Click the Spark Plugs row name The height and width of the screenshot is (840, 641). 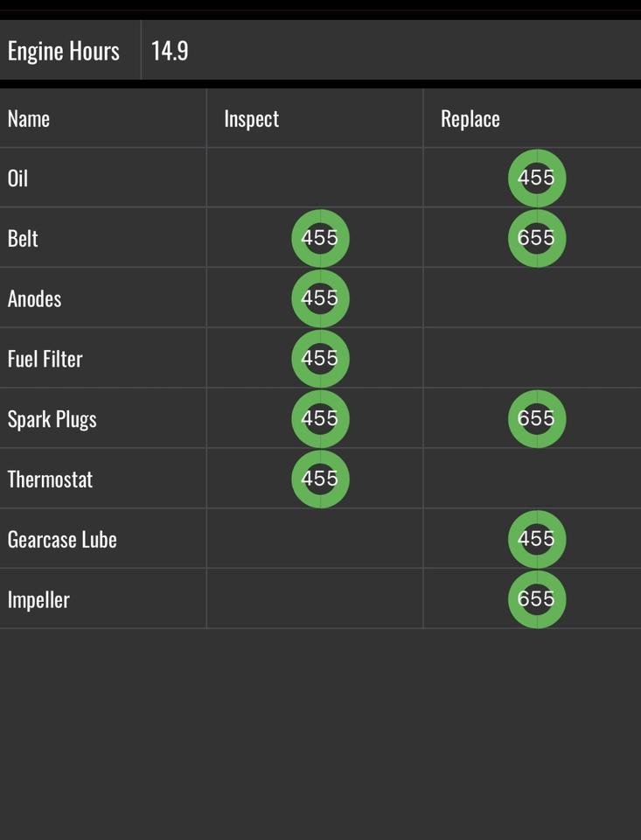pyautogui.click(x=52, y=419)
